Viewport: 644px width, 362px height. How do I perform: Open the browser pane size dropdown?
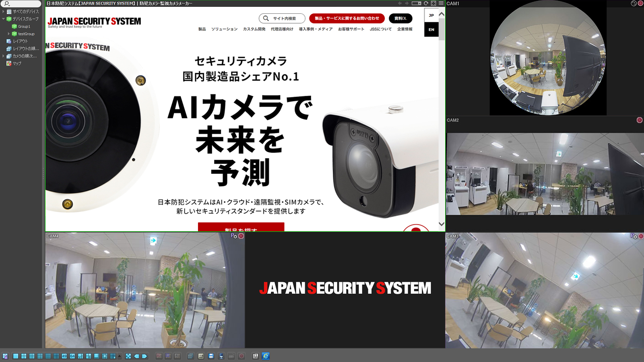tap(416, 3)
